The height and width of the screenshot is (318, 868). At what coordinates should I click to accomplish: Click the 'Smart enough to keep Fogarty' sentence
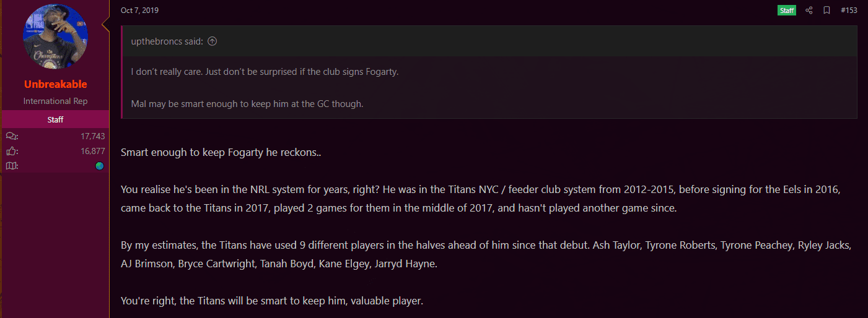[x=221, y=152]
